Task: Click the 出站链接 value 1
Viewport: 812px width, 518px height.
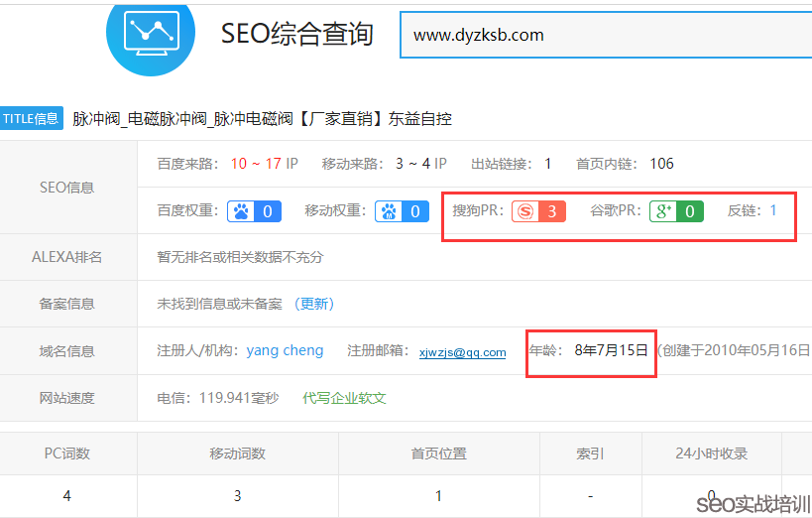Action: 547,164
